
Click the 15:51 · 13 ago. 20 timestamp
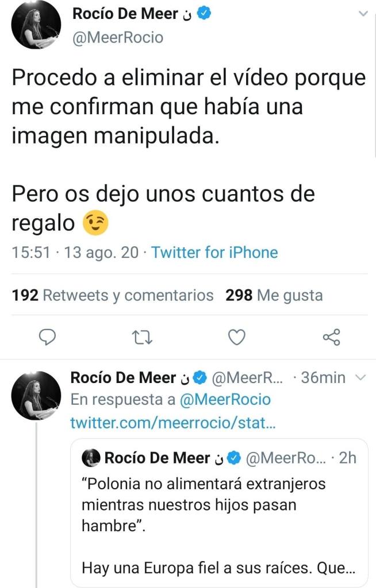pos(75,253)
